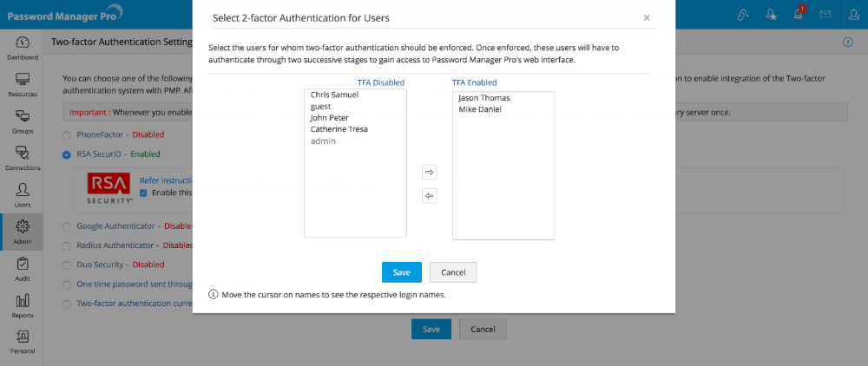Open the Audit sidebar section
868x366 pixels.
pos(23,268)
